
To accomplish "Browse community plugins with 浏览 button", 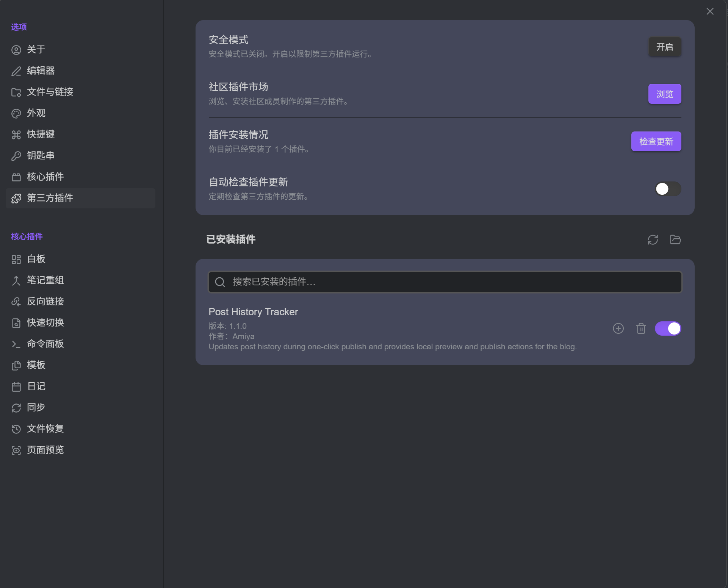I will pos(665,94).
